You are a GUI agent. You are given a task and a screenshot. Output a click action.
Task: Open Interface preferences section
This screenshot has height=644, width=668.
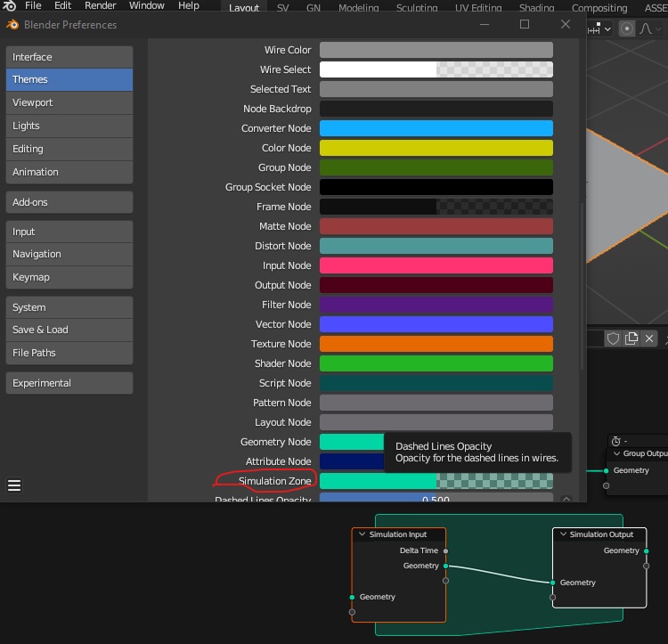69,57
